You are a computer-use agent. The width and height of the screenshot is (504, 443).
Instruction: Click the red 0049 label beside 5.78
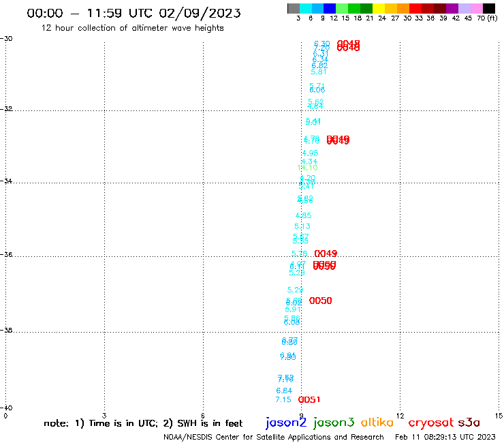click(x=326, y=254)
